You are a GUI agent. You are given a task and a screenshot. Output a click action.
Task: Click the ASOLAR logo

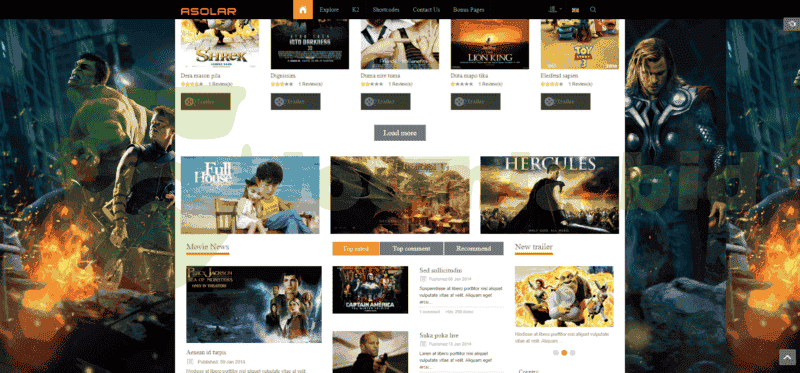pyautogui.click(x=208, y=11)
